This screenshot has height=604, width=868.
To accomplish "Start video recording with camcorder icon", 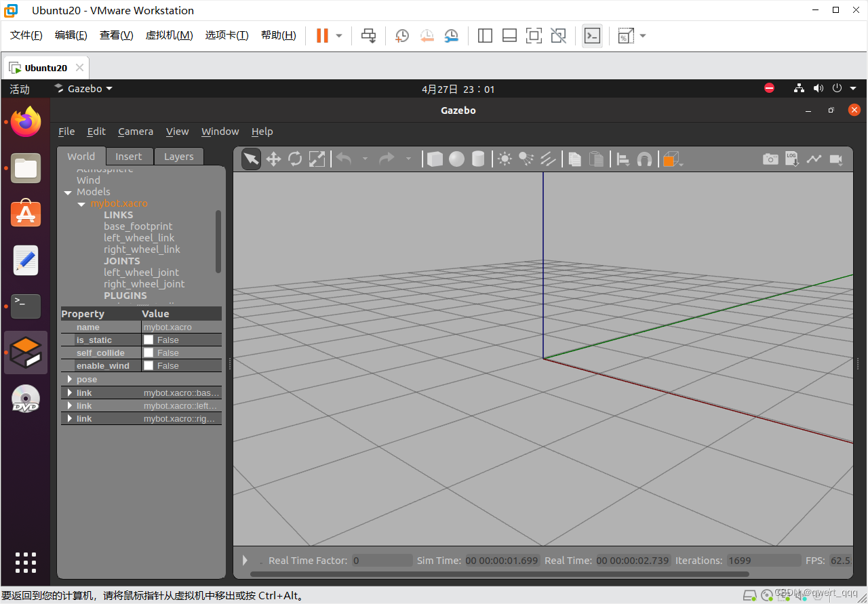I will coord(835,159).
